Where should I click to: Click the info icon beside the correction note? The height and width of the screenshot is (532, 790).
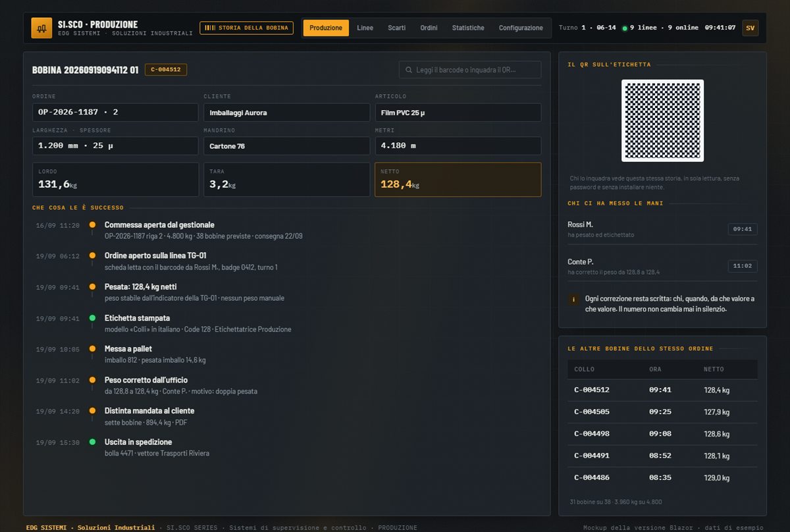point(573,300)
